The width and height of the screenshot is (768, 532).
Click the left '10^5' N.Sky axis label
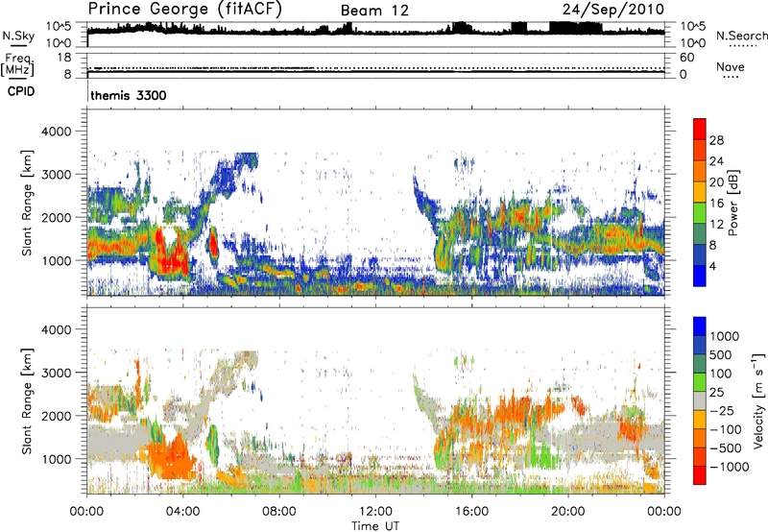[60, 27]
